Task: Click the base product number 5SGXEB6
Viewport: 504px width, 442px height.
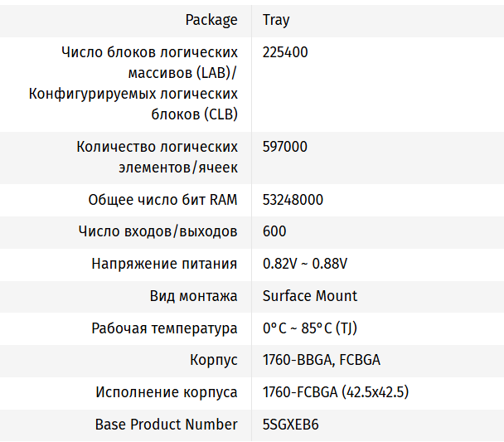Action: click(291, 424)
